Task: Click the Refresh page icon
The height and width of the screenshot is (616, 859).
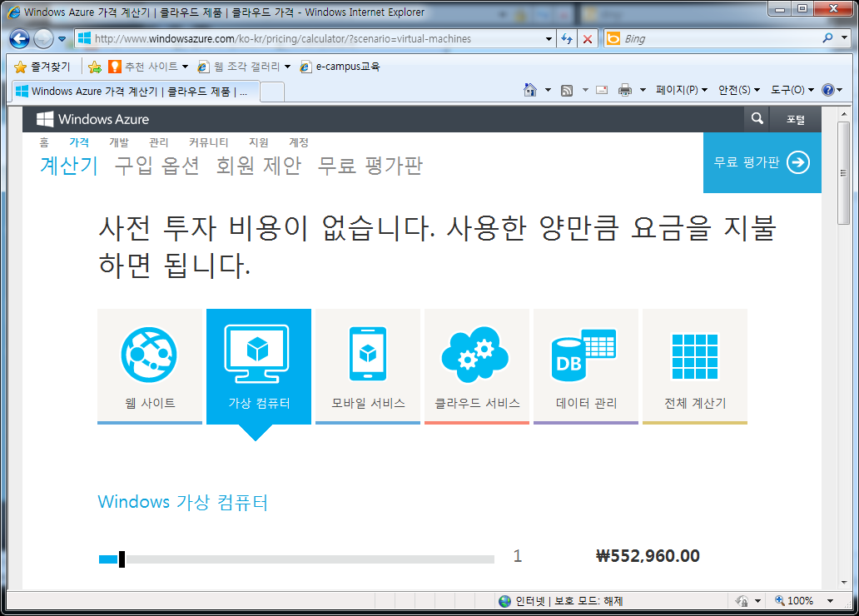Action: point(567,39)
